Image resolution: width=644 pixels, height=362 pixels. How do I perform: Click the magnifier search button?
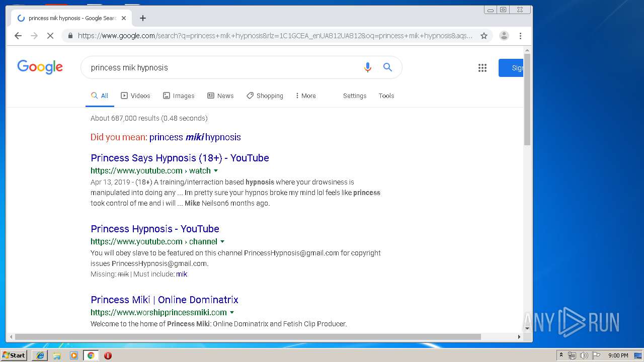(387, 67)
